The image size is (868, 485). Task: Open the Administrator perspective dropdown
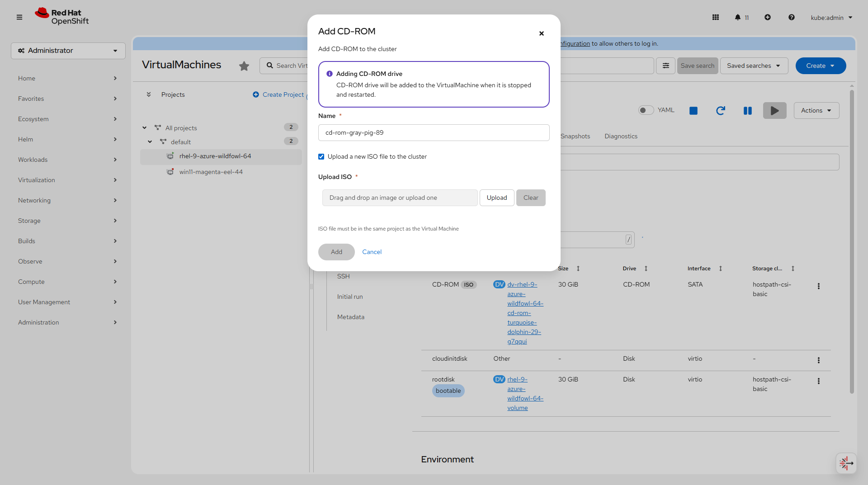(x=68, y=51)
